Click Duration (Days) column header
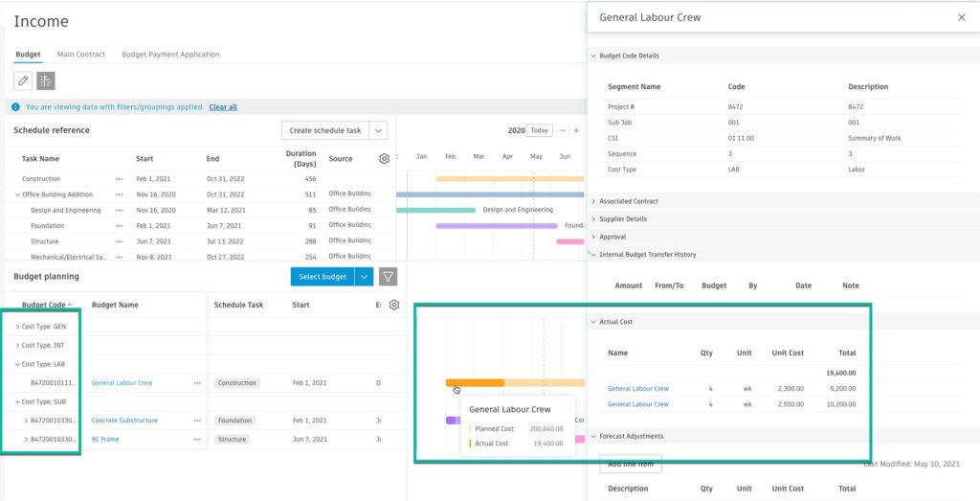The width and height of the screenshot is (980, 501). (x=301, y=158)
